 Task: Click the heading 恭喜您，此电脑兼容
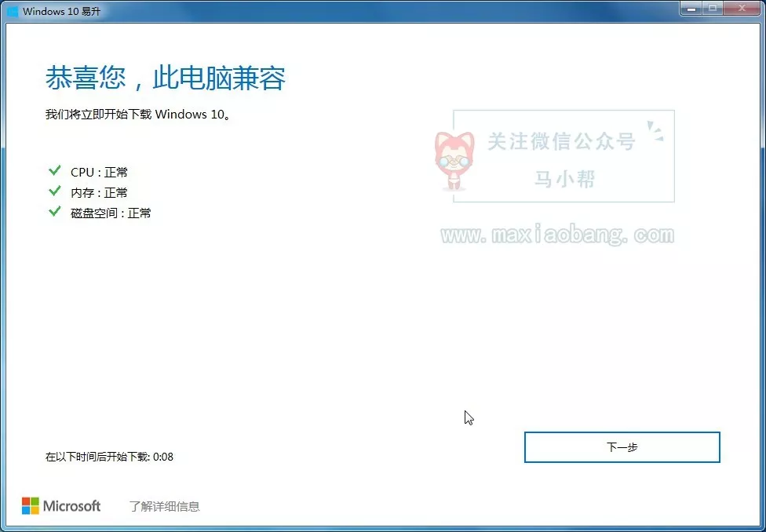(166, 78)
